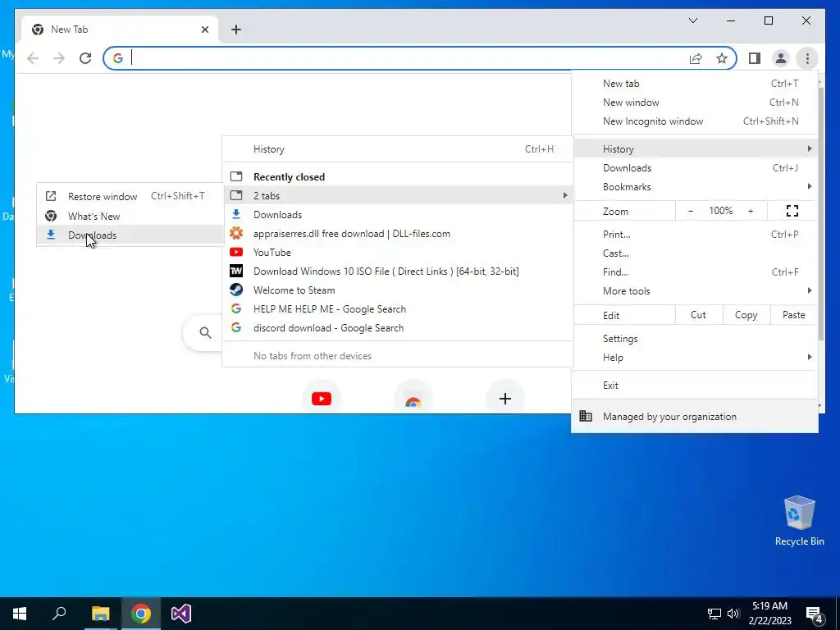The height and width of the screenshot is (630, 840).
Task: Click the network tray icon
Action: pos(714,614)
